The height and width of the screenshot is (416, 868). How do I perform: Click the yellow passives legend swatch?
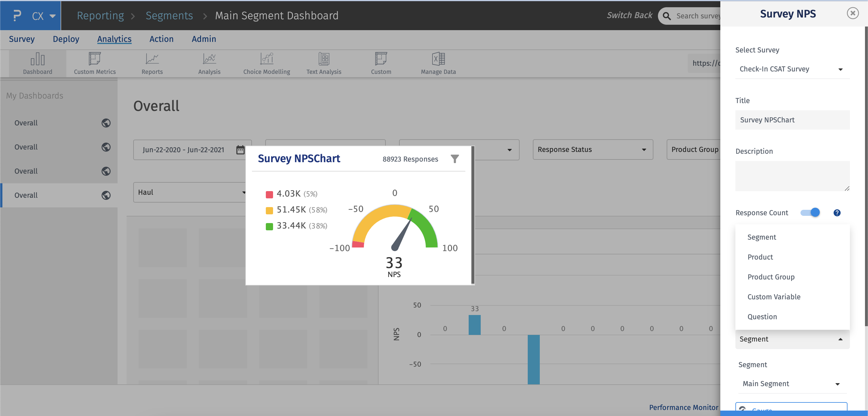[x=269, y=211]
